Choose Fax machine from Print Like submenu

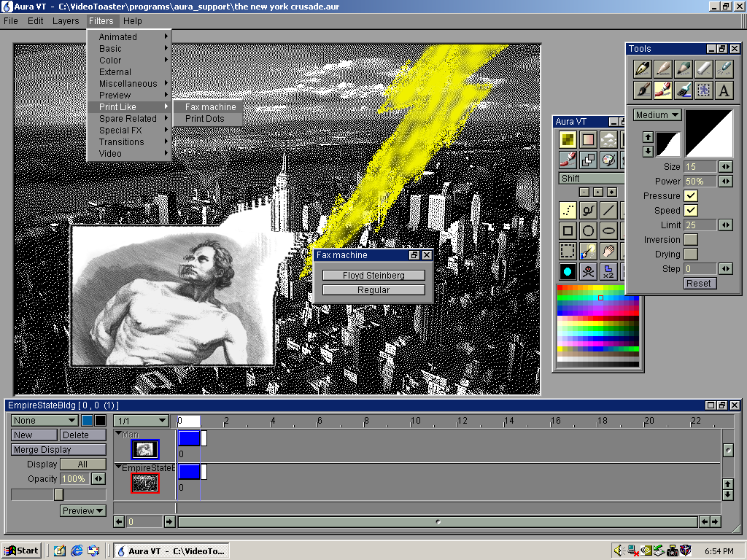(207, 107)
